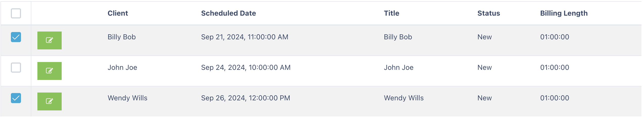Select the John Joe client name

(x=122, y=68)
